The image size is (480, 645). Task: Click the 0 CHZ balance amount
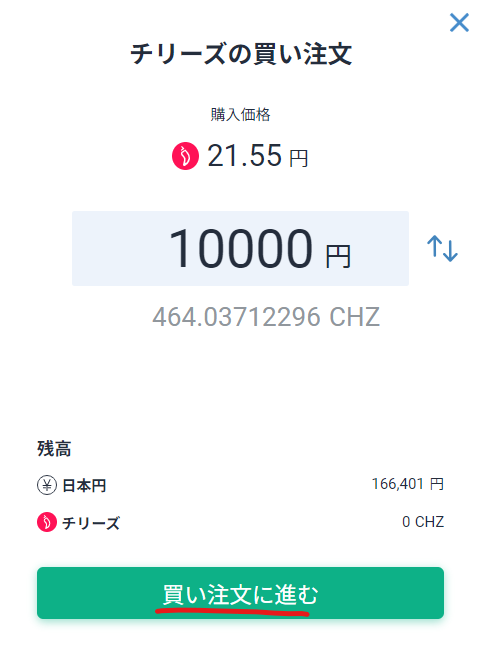click(x=423, y=522)
